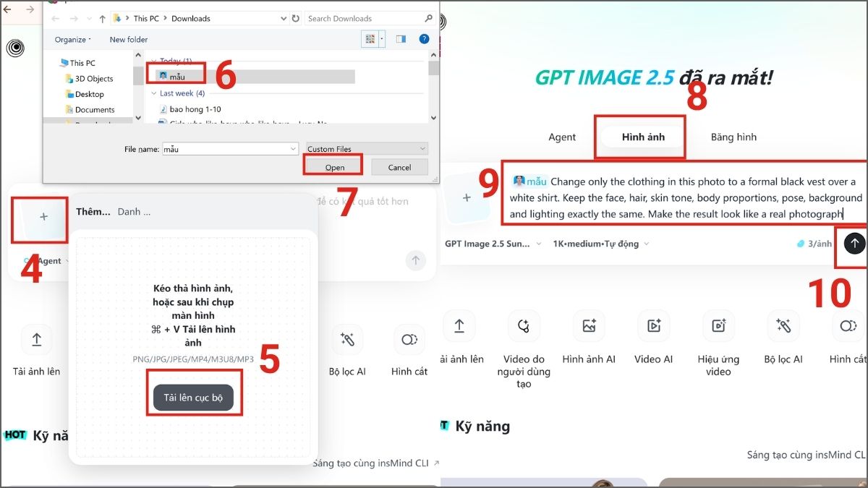The width and height of the screenshot is (868, 488).
Task: Change the file view layout icon
Action: (370, 39)
